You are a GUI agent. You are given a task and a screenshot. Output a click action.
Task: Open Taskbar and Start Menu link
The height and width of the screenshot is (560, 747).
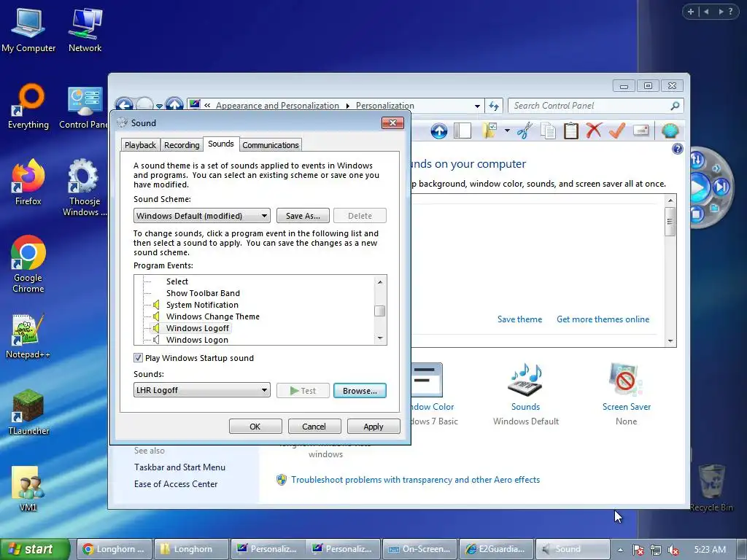[179, 467]
